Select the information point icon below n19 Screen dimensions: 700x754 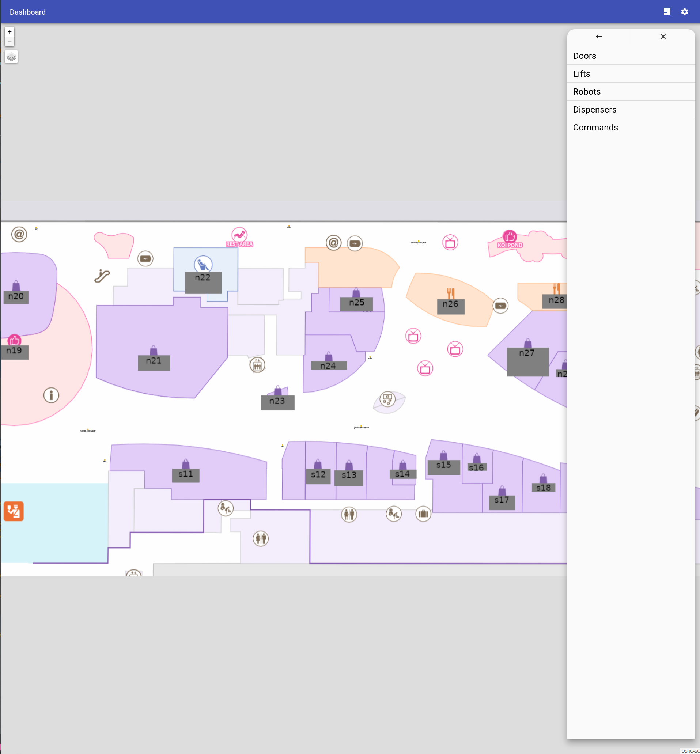(x=51, y=395)
